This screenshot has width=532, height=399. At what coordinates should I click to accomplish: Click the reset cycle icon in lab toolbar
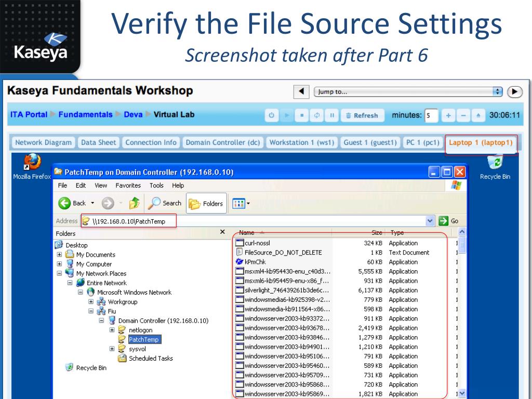coord(317,115)
